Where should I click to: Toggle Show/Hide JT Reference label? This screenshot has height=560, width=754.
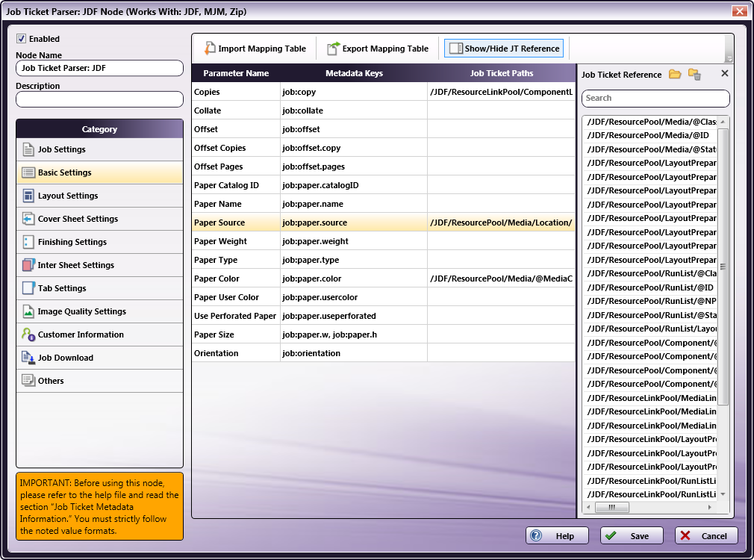tap(512, 49)
